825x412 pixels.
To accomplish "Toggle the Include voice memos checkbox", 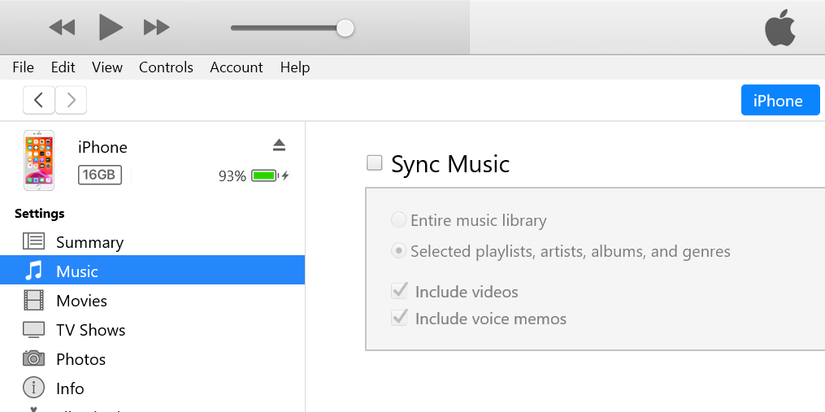I will 399,318.
